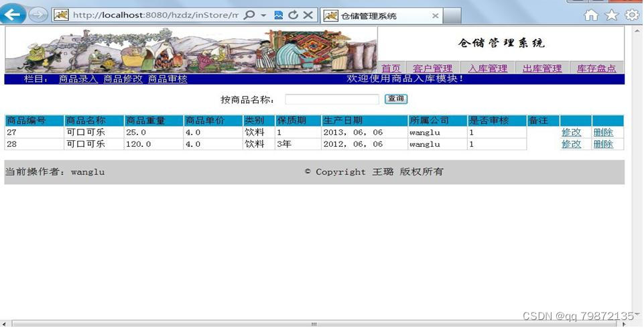Select the 仓储管理系统 browser tab
The image size is (644, 328).
tap(381, 16)
